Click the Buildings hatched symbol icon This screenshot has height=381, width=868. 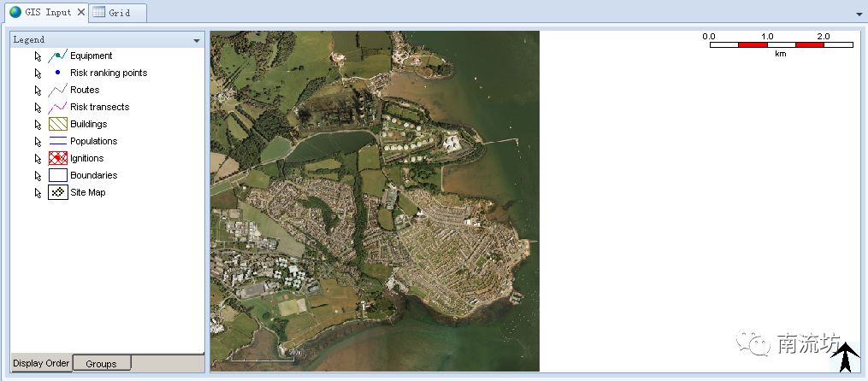57,124
